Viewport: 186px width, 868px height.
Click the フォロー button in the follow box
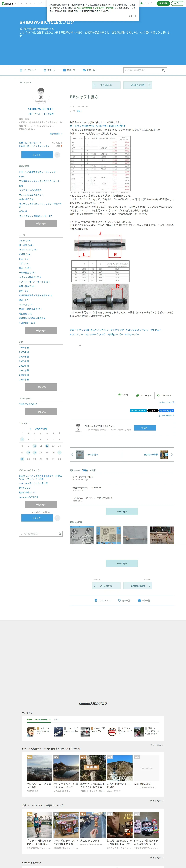tap(145, 428)
